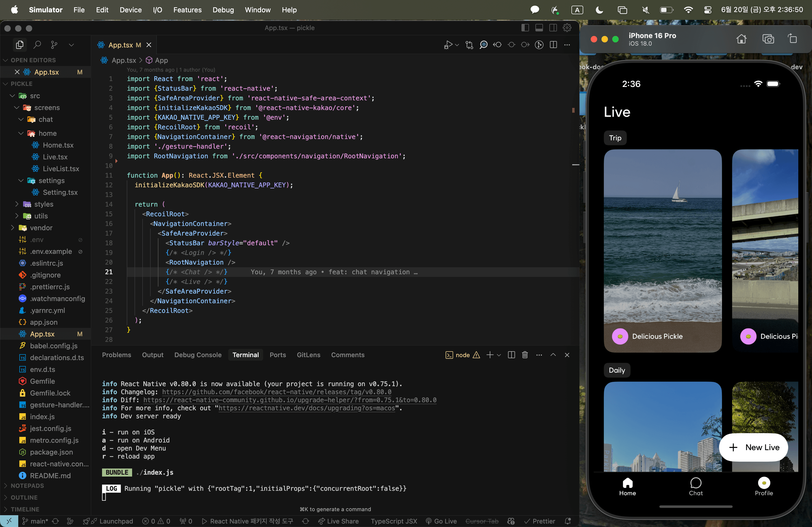Switch to the Debug Console tab

pos(198,355)
